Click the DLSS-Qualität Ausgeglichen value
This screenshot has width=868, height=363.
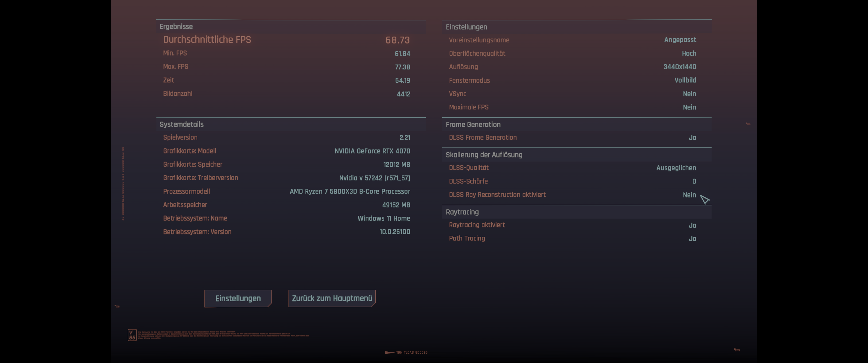pyautogui.click(x=676, y=168)
